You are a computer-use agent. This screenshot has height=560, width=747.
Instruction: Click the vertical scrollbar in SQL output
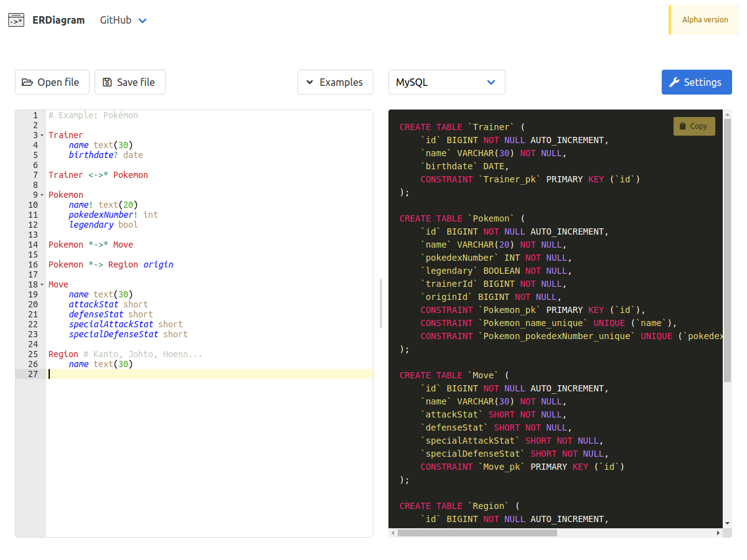pos(727,249)
